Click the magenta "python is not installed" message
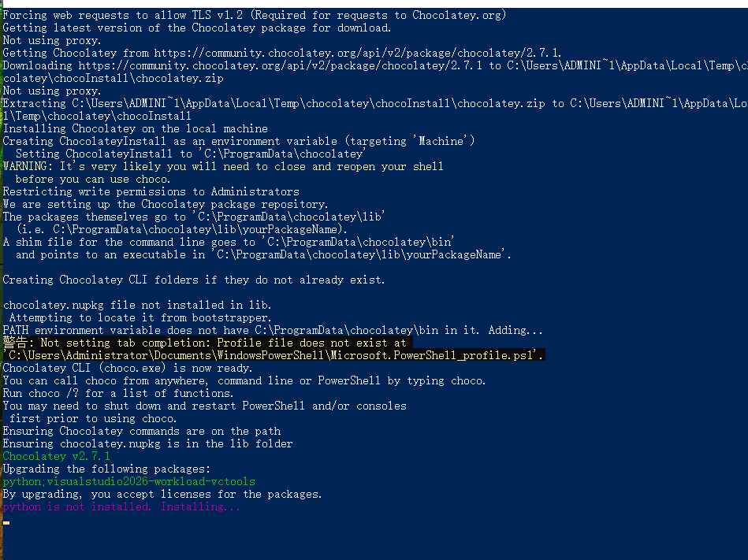 [122, 506]
